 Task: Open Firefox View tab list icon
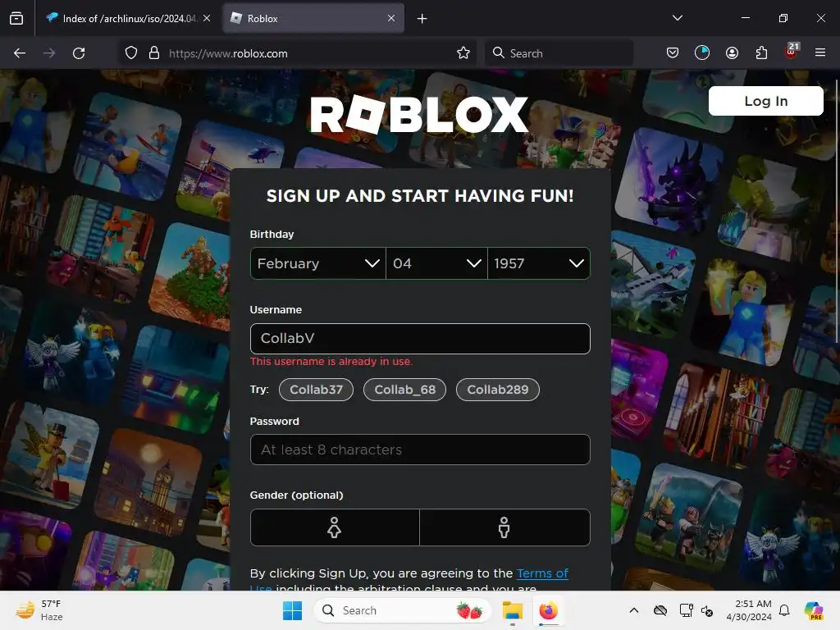pyautogui.click(x=16, y=18)
